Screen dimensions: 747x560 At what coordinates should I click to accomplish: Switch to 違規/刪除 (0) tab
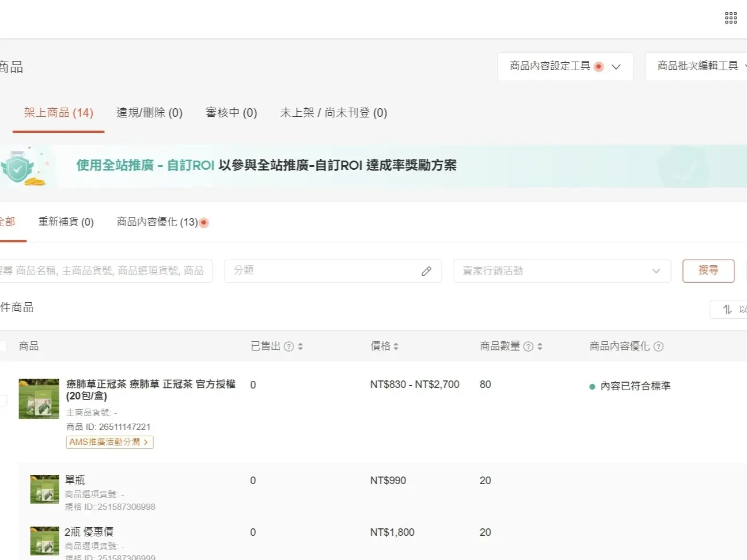point(150,113)
